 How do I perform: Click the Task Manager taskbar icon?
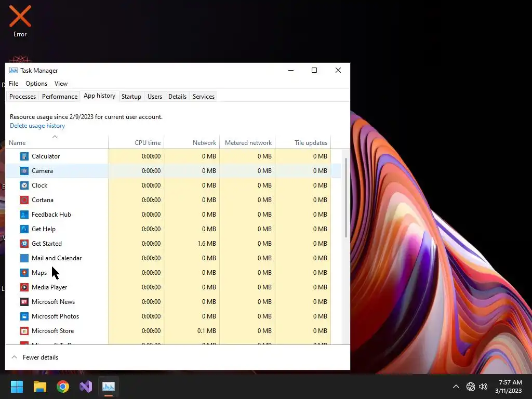point(109,387)
